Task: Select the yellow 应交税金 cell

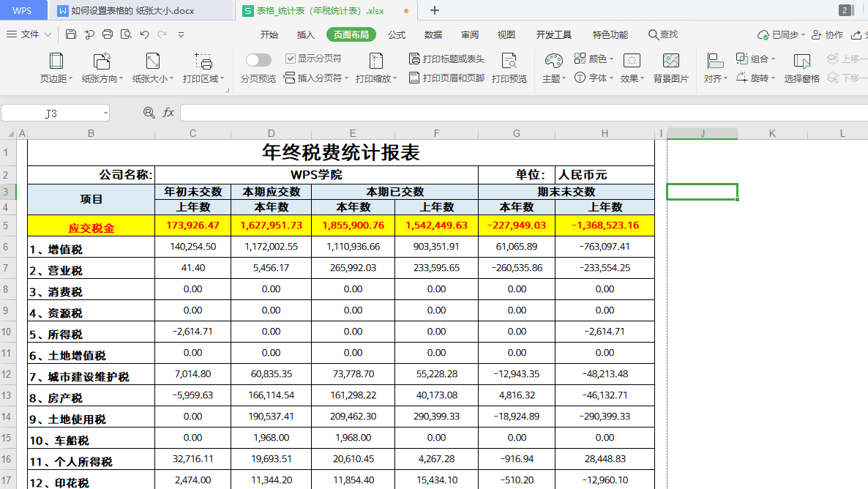Action: (91, 228)
